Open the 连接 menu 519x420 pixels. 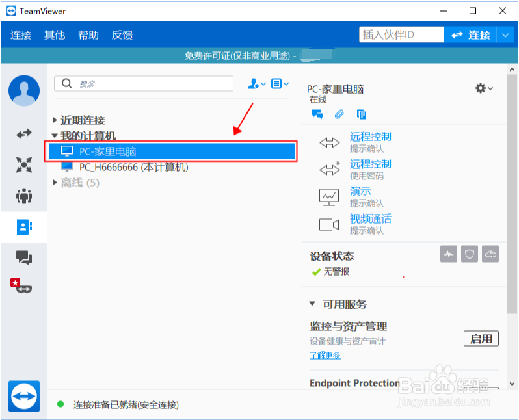[21, 34]
